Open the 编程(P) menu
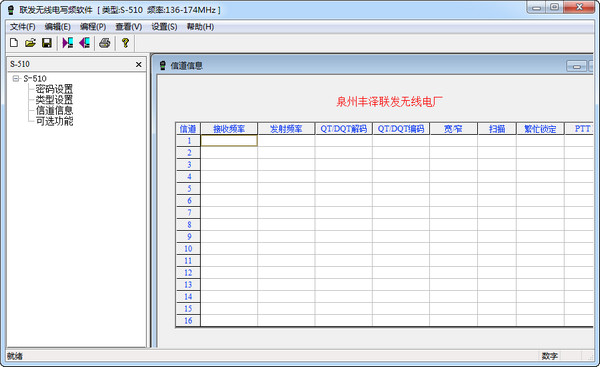The image size is (600, 367). [x=93, y=27]
